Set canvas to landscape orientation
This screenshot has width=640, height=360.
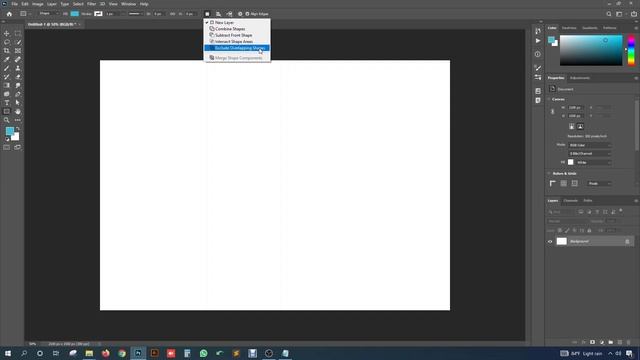click(x=580, y=127)
